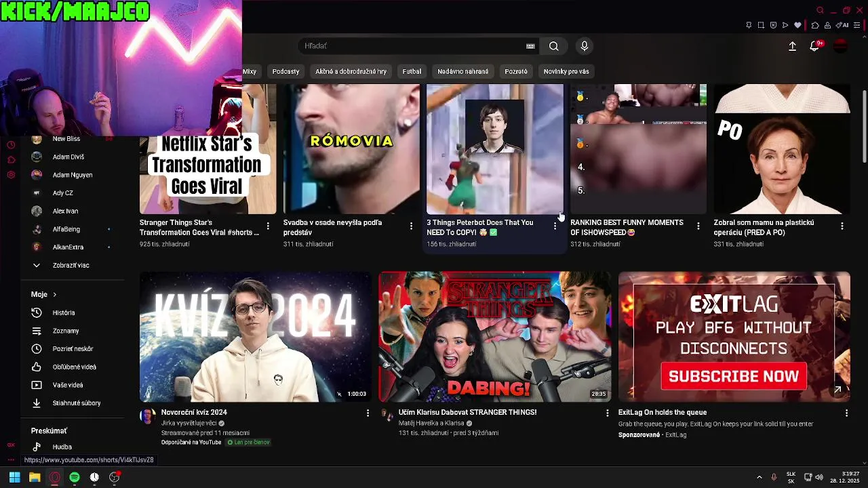Click the pin icon in Opera toolbar

[749, 25]
